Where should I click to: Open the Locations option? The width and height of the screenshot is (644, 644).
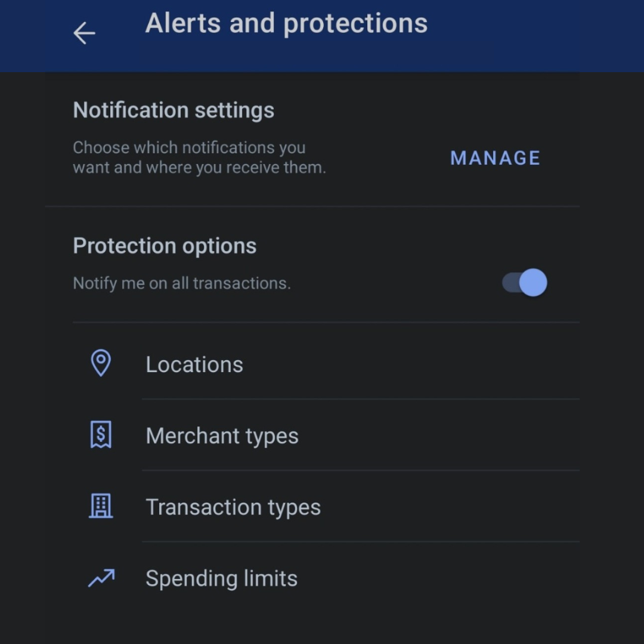point(194,364)
